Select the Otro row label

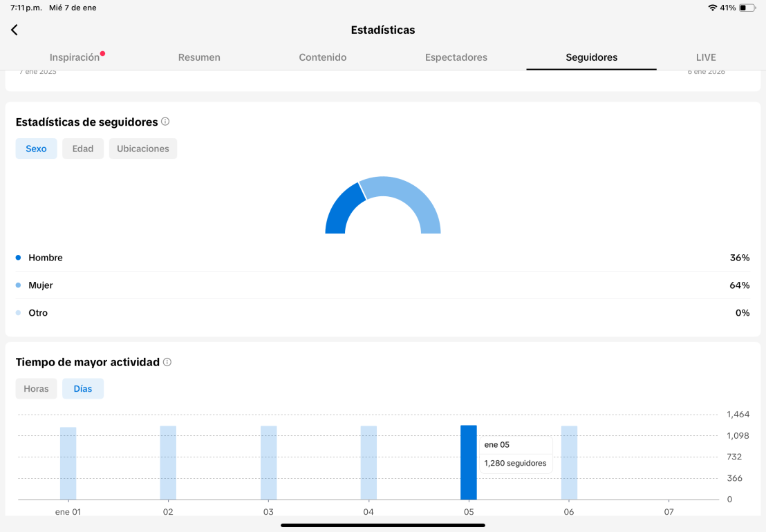38,313
